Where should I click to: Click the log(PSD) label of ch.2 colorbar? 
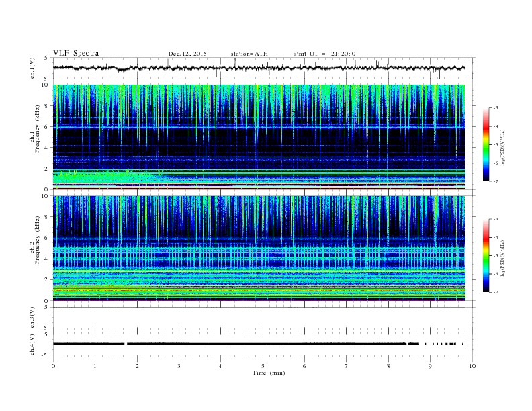503,258
